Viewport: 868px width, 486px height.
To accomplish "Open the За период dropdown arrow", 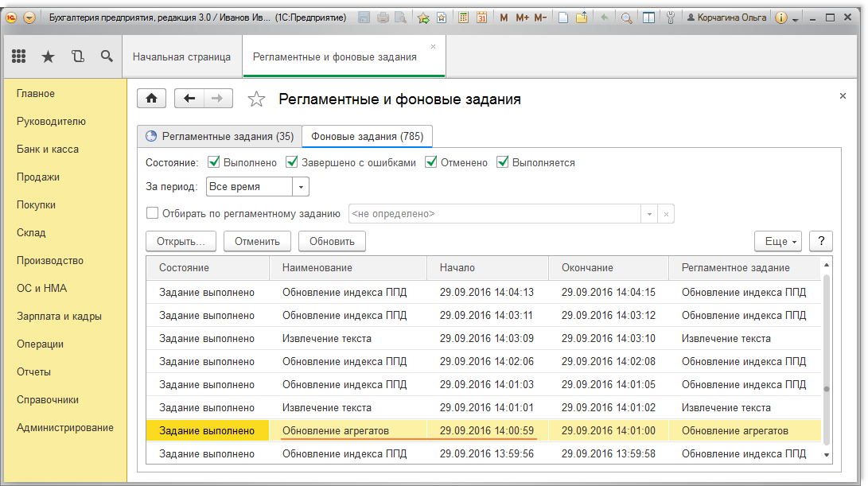I will 301,187.
